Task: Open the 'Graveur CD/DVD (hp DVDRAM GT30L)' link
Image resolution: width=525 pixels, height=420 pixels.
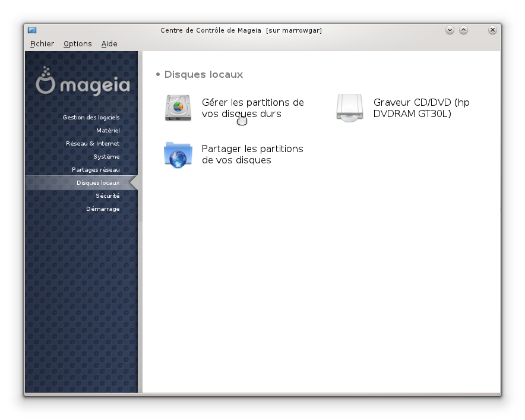Action: point(421,108)
